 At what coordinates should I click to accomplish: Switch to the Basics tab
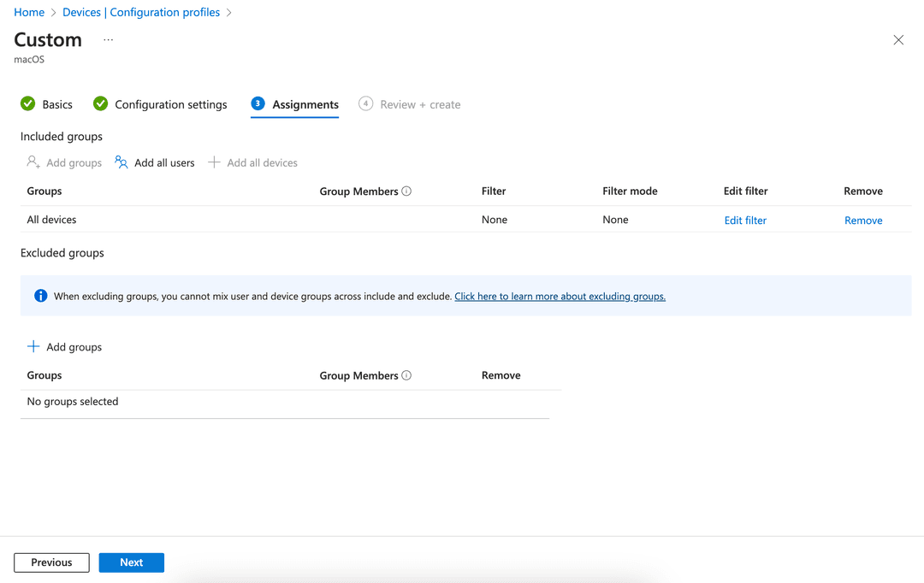coord(56,103)
